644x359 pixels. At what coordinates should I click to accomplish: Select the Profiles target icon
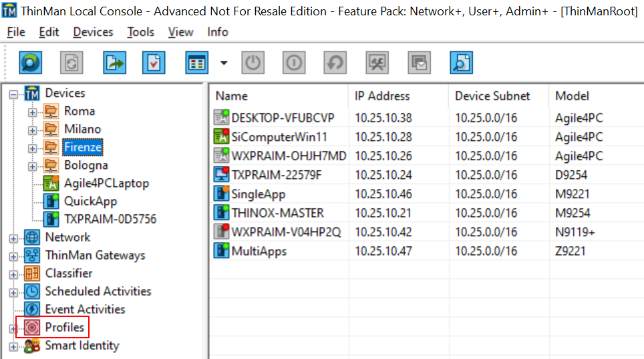32,328
